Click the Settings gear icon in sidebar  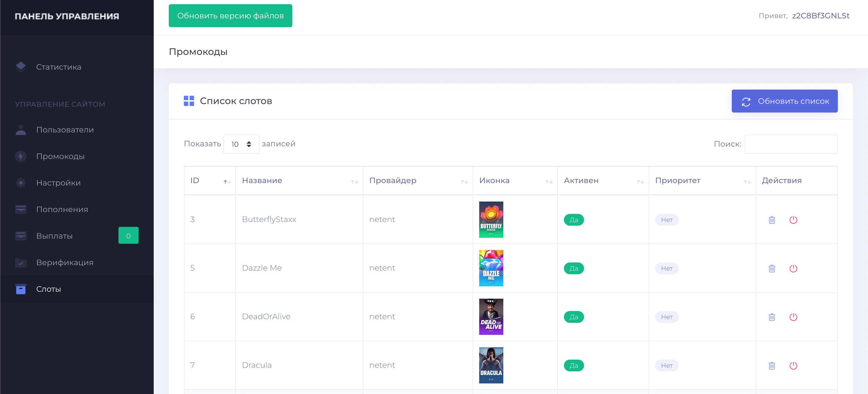tap(20, 183)
